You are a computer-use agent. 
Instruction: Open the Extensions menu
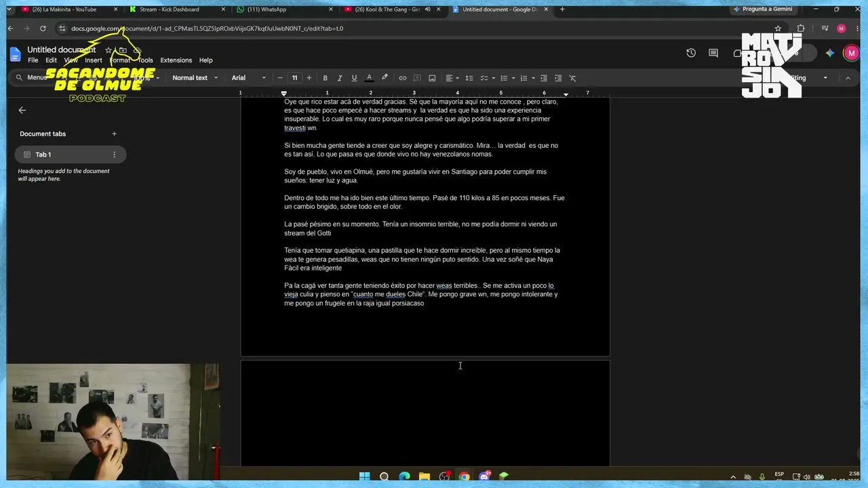(x=176, y=60)
